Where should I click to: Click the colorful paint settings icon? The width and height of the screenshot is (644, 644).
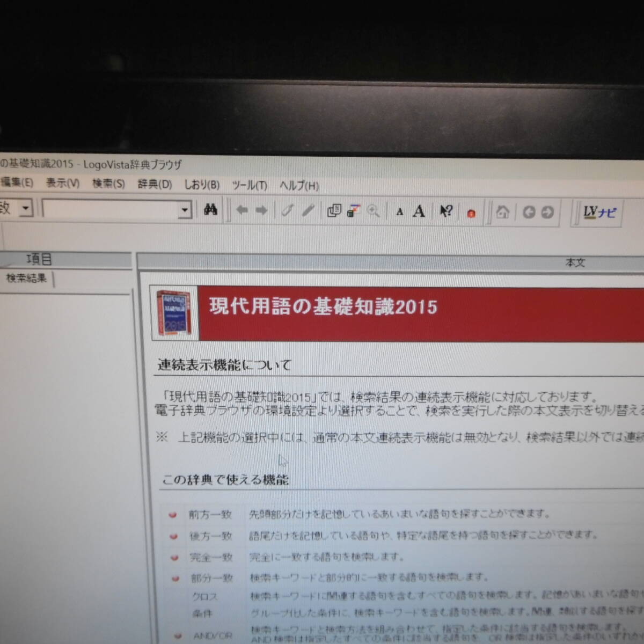click(353, 211)
